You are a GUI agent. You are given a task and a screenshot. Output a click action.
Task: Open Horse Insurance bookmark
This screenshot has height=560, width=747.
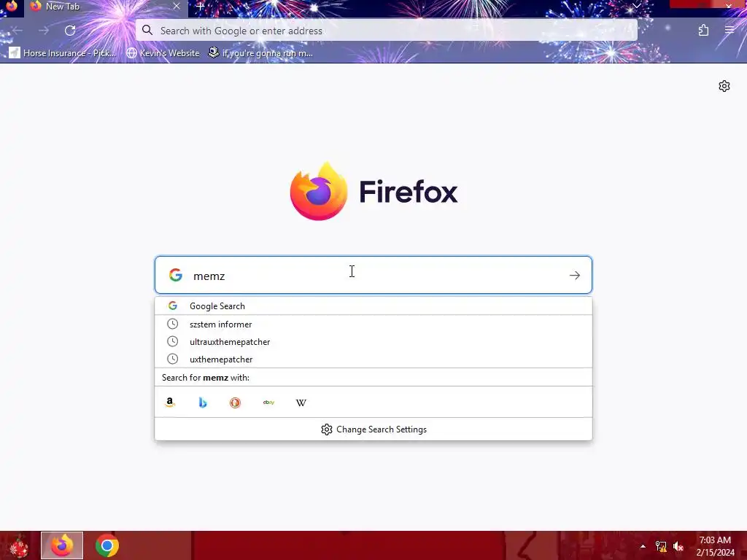tap(63, 52)
